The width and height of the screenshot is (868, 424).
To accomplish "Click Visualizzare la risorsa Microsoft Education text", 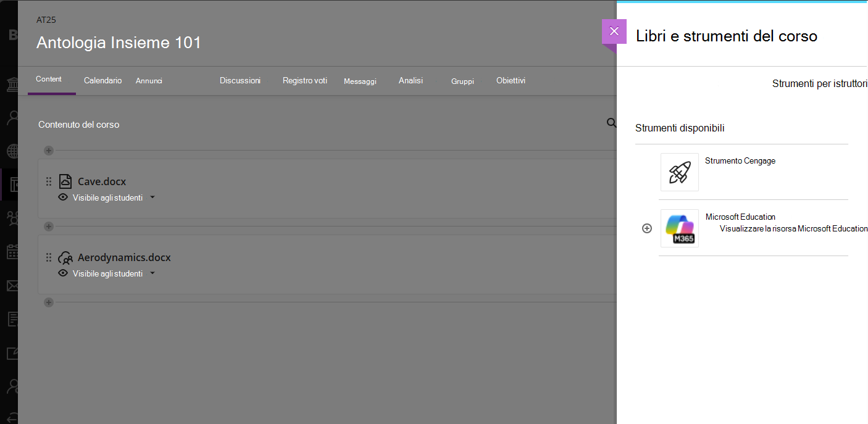I will 794,228.
